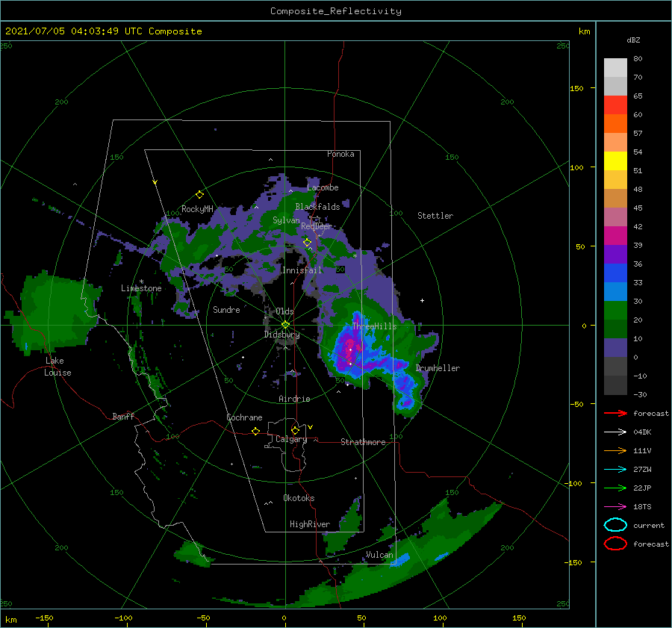Viewport: 672px width, 628px height.
Task: Click the Didsbury city label
Action: [x=281, y=335]
